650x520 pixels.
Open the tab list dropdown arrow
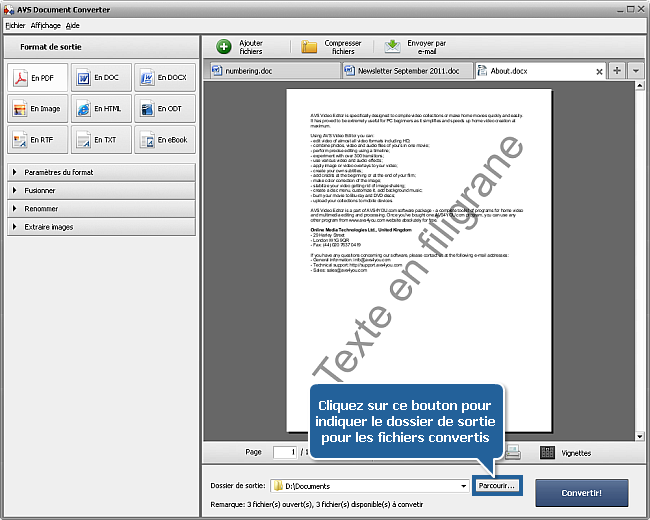coord(635,70)
